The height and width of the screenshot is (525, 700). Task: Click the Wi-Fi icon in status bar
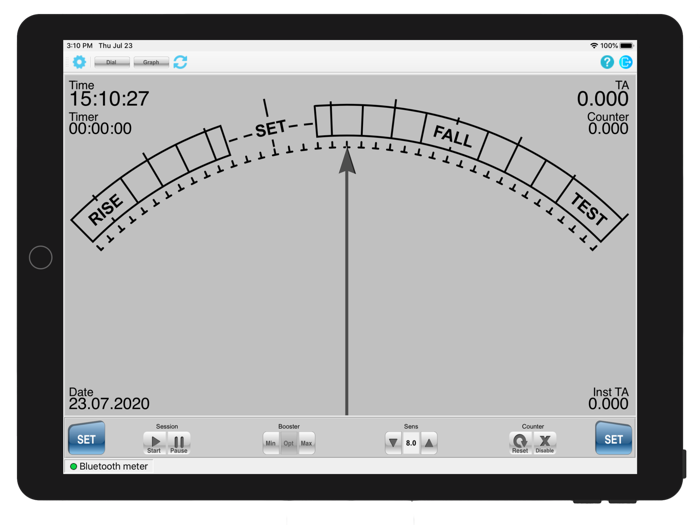[594, 46]
